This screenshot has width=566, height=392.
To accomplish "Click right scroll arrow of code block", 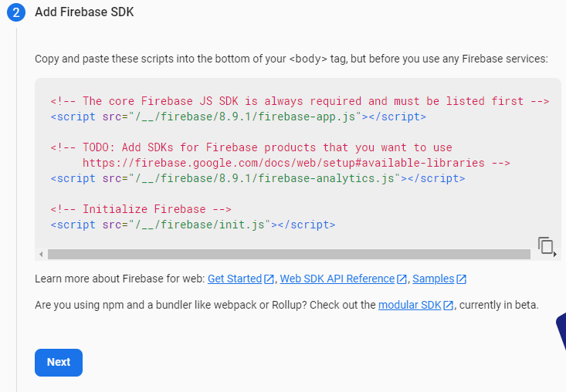I will 556,255.
